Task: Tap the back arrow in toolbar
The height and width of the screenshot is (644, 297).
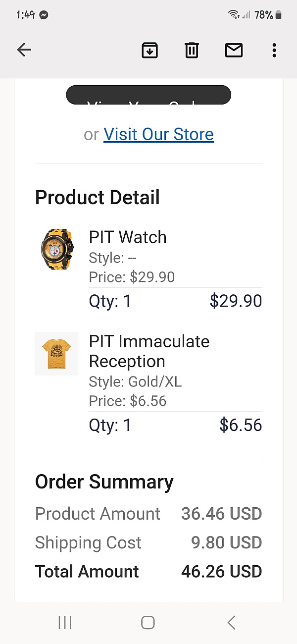Action: (24, 50)
